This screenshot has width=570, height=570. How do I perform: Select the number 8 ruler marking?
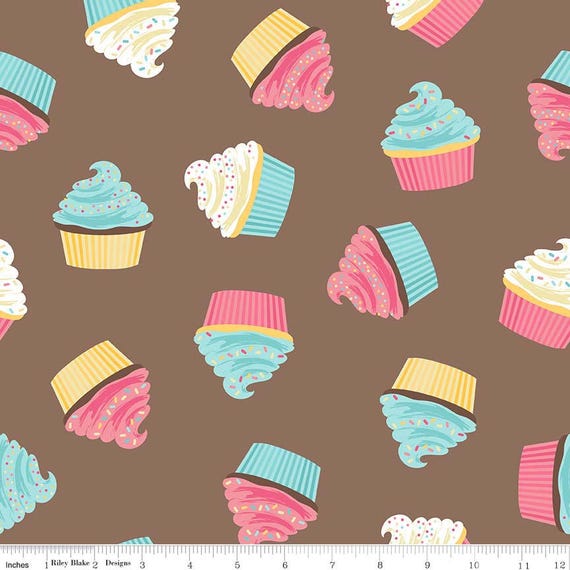point(380,565)
